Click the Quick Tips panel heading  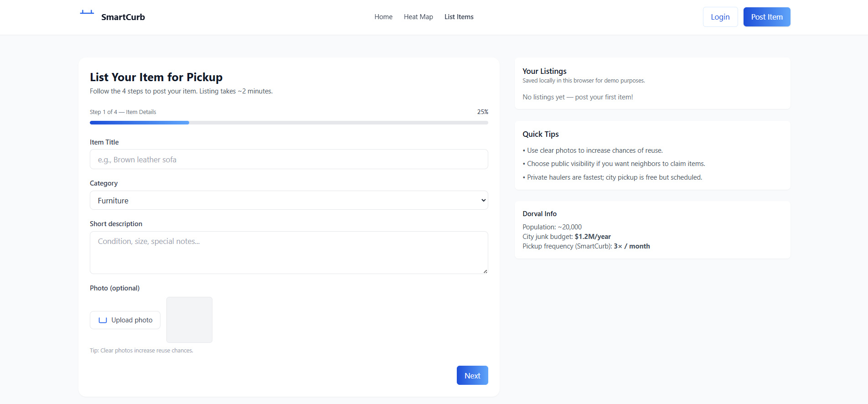(x=541, y=134)
